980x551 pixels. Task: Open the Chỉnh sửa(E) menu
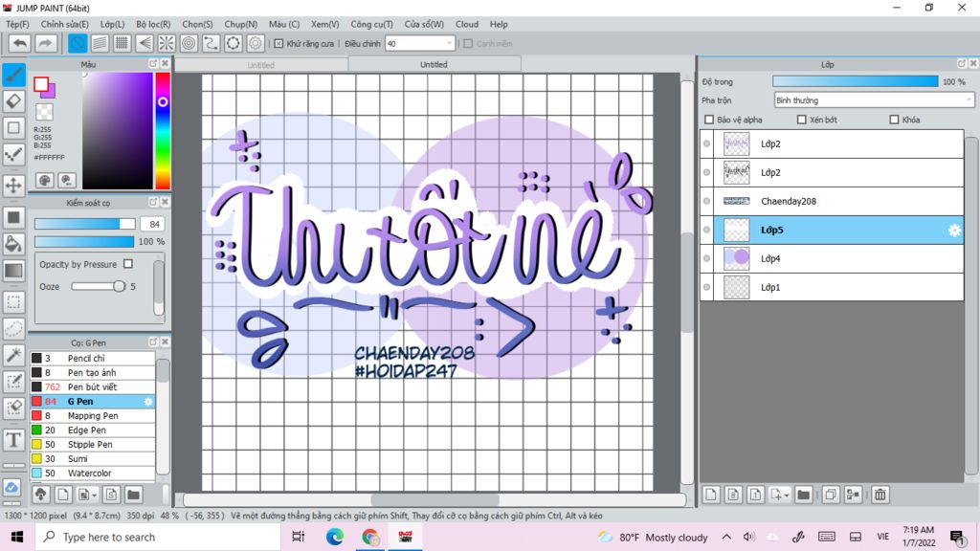pos(65,24)
